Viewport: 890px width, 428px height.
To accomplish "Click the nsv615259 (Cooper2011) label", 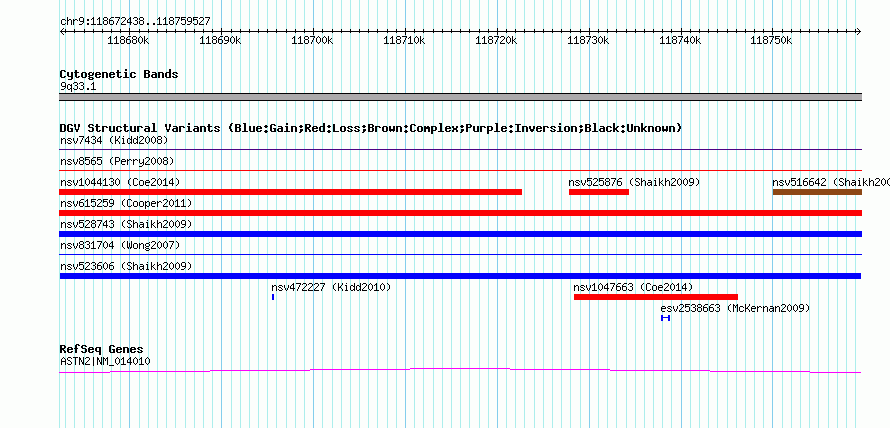I will [125, 203].
